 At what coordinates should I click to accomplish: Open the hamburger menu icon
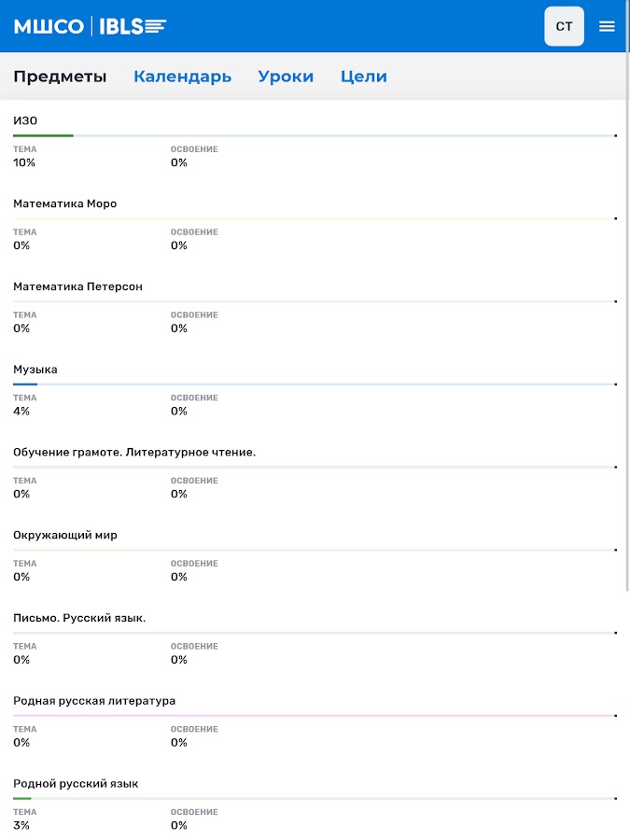click(607, 26)
